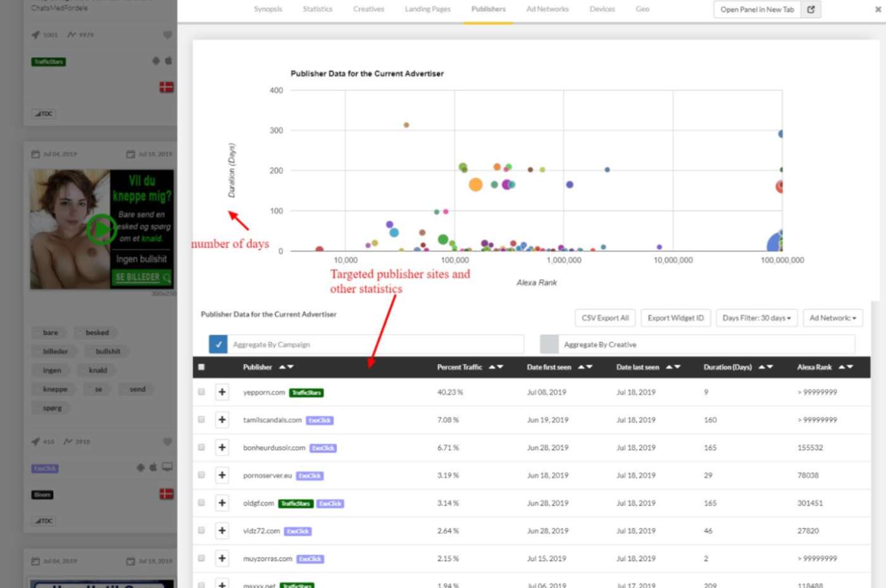Click the green play button on ad creative
Image resolution: width=886 pixels, height=588 pixels.
coord(101,229)
